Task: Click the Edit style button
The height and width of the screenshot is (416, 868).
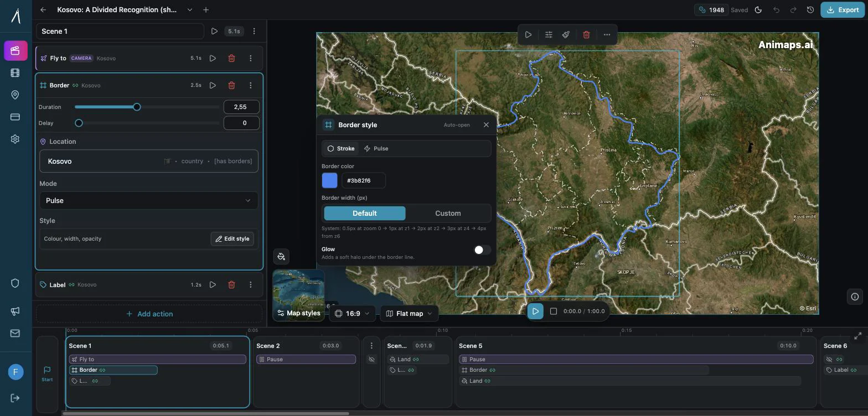Action: coord(232,239)
